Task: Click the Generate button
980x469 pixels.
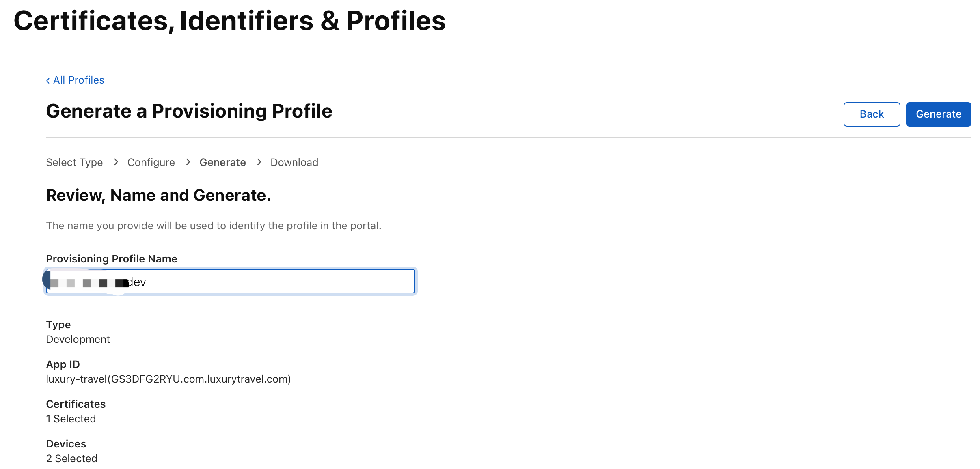Action: click(938, 114)
